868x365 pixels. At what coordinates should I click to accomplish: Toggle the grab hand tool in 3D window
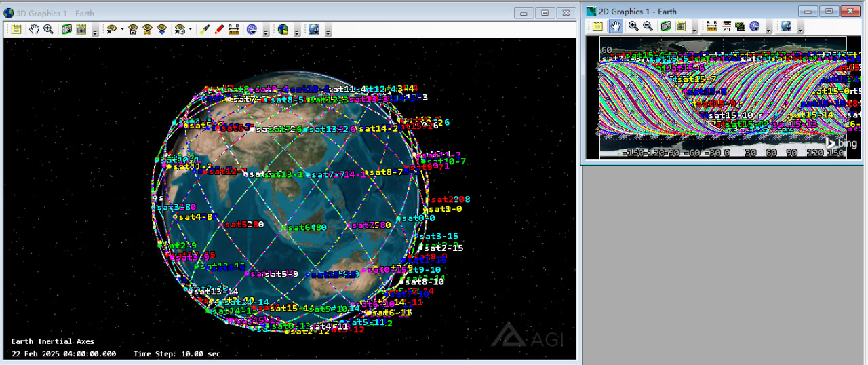point(34,29)
